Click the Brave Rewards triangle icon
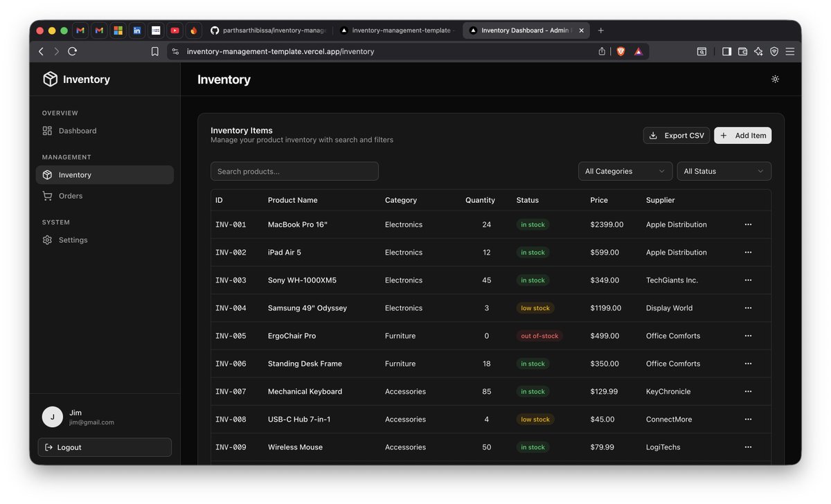This screenshot has width=831, height=504. pyautogui.click(x=638, y=51)
